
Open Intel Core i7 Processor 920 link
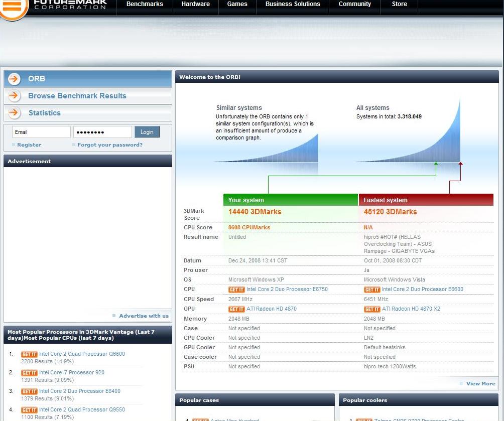[72, 372]
